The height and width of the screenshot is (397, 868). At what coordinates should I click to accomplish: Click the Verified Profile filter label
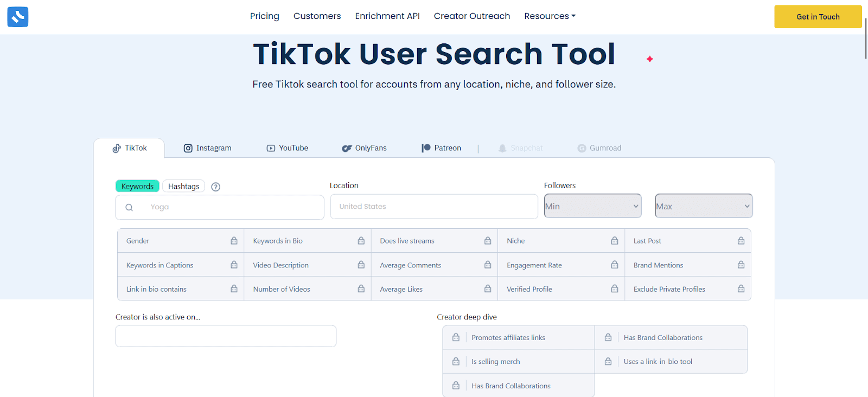(529, 289)
